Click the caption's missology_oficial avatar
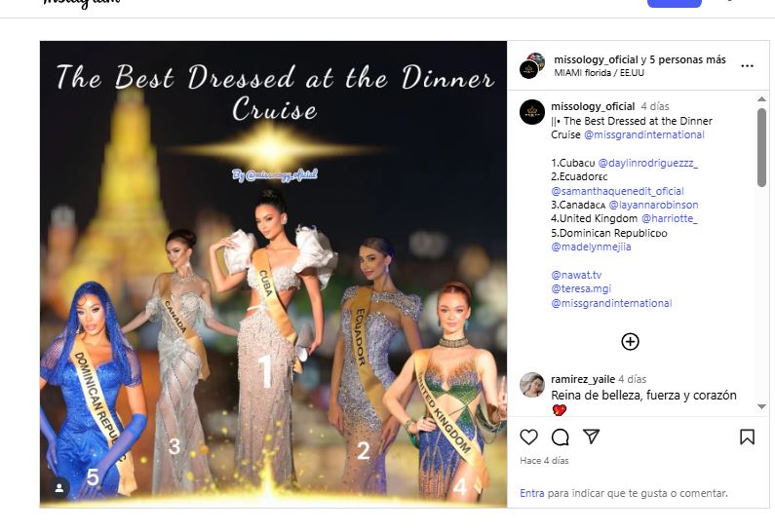 pyautogui.click(x=532, y=112)
